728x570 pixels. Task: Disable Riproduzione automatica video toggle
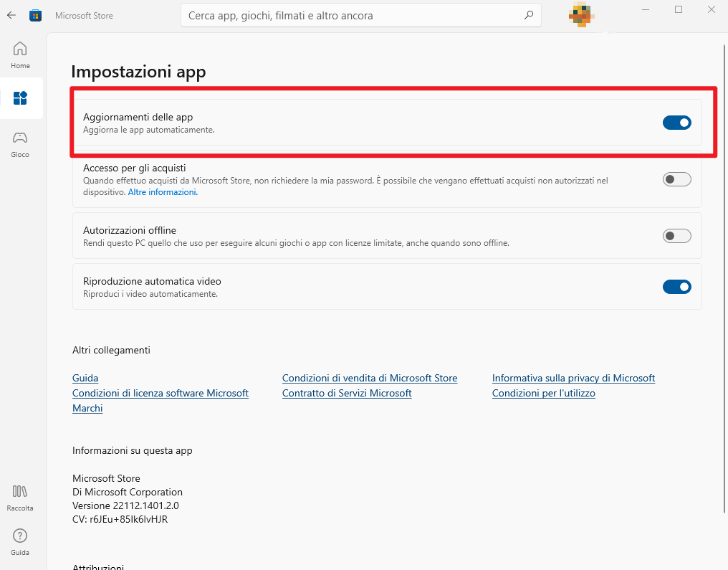coord(676,287)
